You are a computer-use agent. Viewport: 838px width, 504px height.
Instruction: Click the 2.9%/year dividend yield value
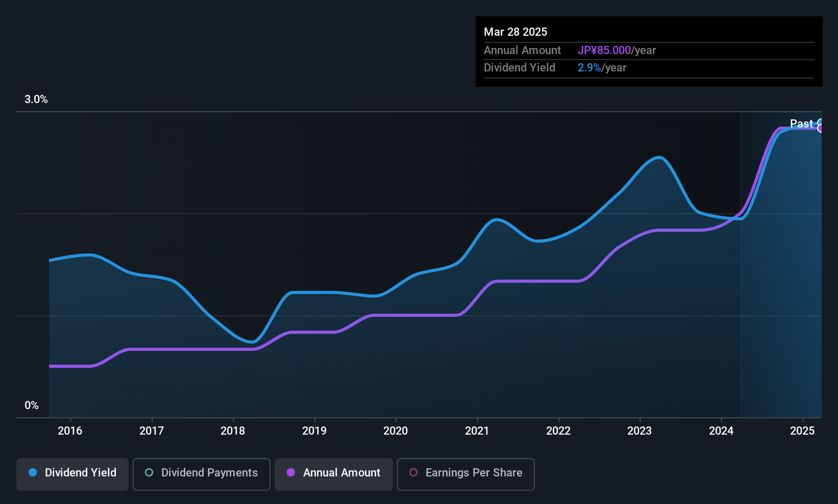[x=602, y=68]
